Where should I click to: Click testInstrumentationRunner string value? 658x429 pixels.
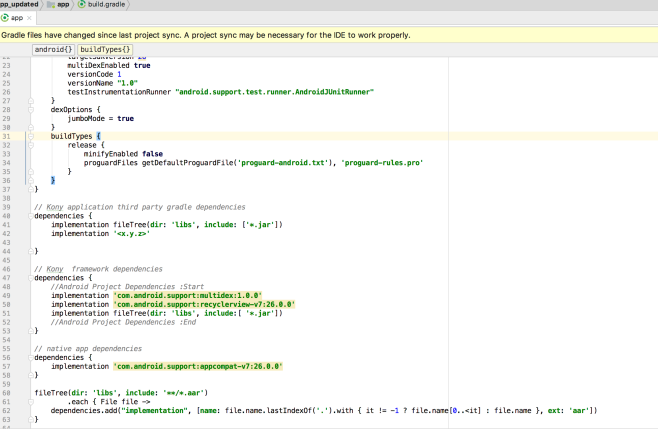click(x=274, y=92)
